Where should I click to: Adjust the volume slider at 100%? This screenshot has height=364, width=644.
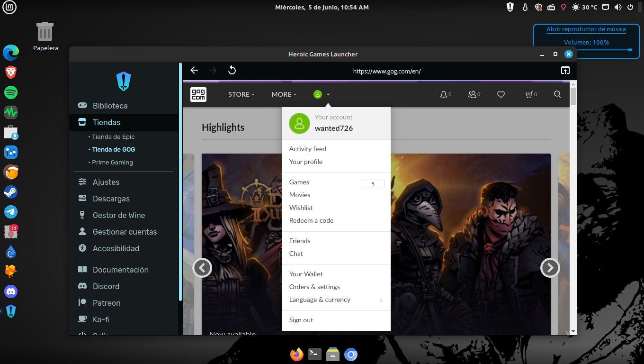(630, 49)
